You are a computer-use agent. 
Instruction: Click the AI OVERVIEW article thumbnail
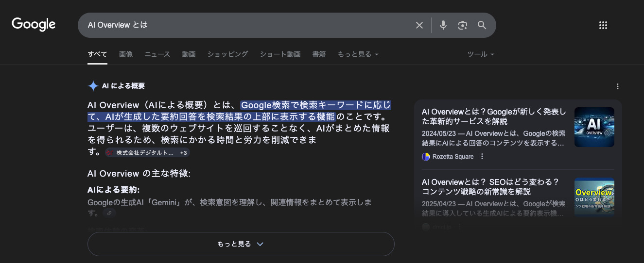coord(594,127)
